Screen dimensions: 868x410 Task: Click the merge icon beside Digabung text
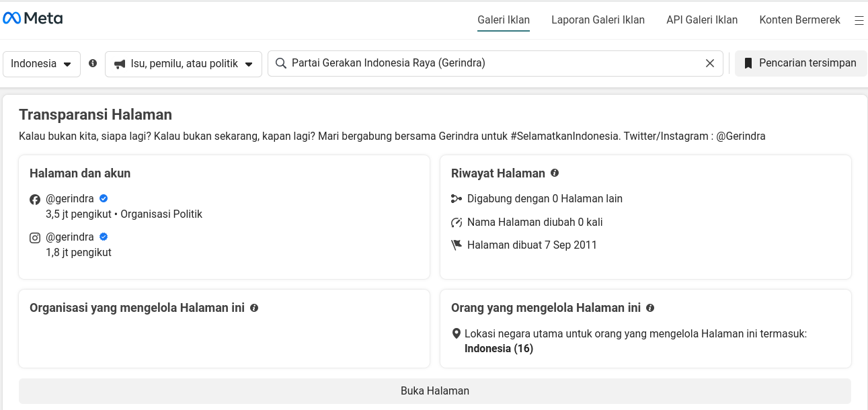457,199
